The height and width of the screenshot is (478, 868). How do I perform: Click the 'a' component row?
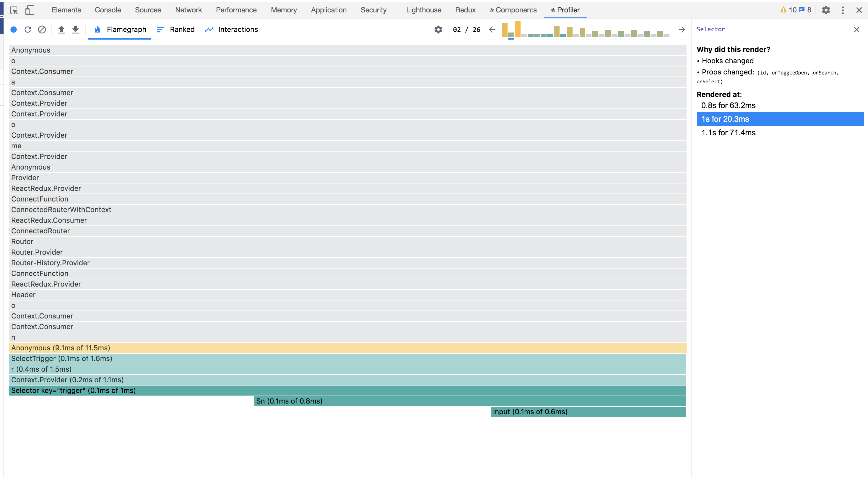347,82
